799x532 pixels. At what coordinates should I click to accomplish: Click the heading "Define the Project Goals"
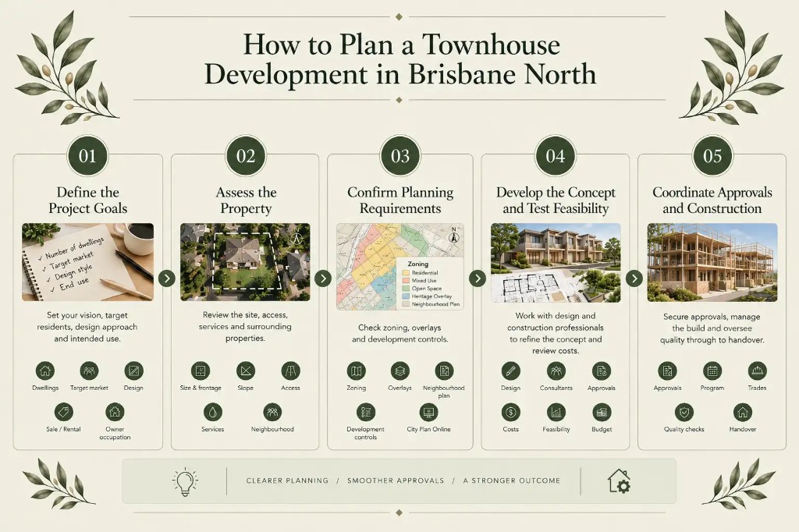pos(87,200)
